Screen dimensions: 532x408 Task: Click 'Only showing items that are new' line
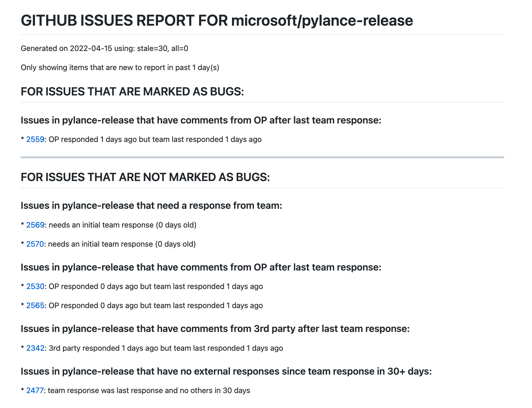click(120, 67)
